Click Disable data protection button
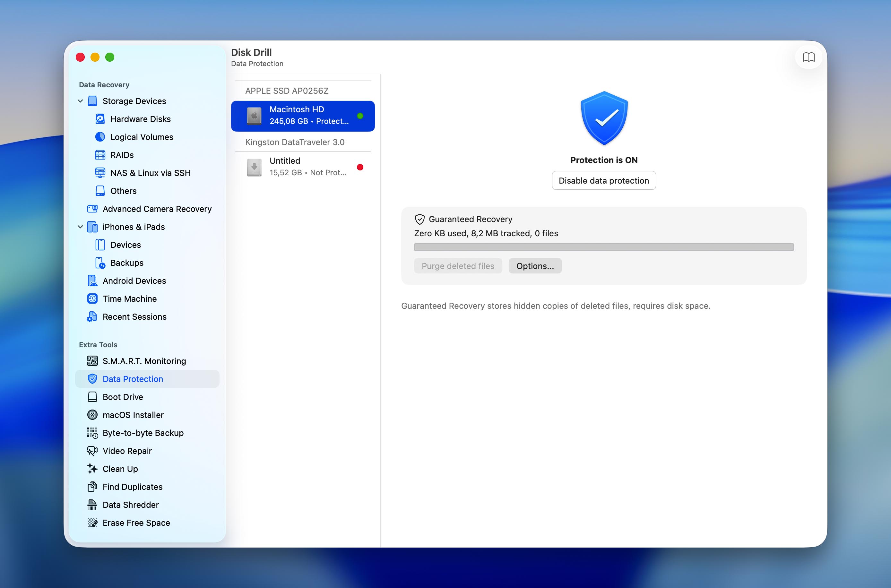Viewport: 891px width, 588px height. tap(604, 181)
